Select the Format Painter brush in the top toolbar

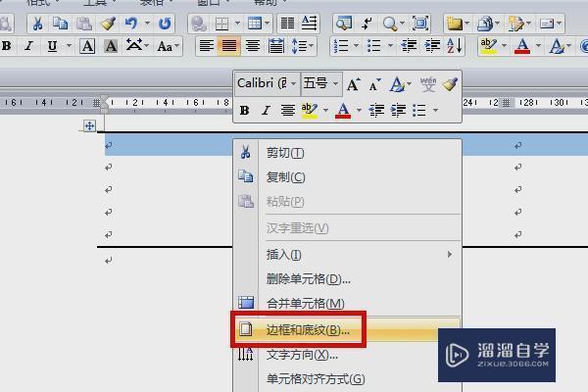coord(108,24)
